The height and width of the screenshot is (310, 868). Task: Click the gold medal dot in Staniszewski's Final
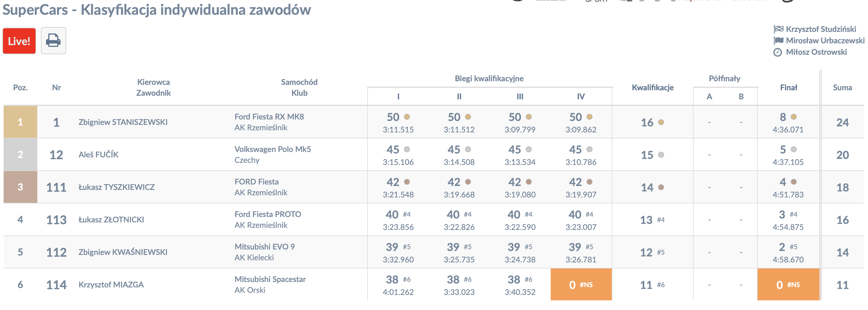point(793,117)
